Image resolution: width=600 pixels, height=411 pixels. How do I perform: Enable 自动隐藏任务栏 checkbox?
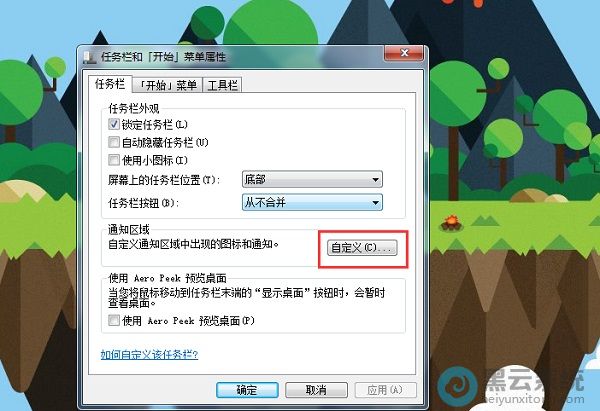click(114, 142)
